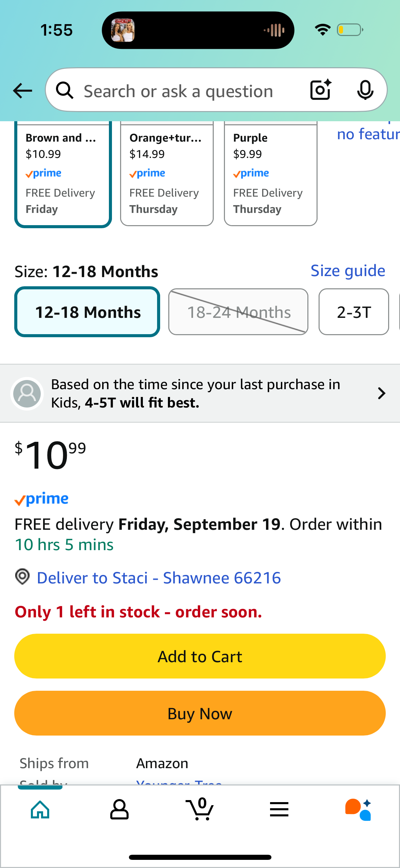The width and height of the screenshot is (400, 868).
Task: Choose the Purple color option at $9.99
Action: pos(271,174)
